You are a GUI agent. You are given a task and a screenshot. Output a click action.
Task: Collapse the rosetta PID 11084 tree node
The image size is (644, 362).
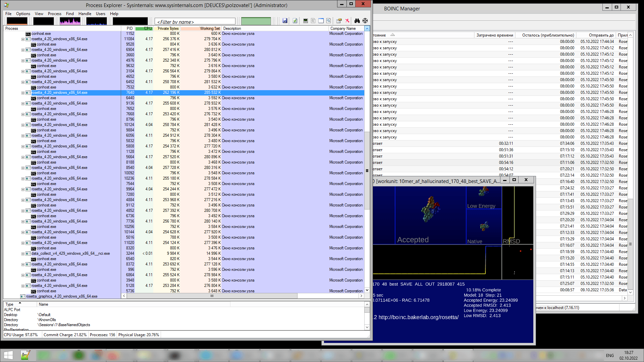[x=23, y=39]
